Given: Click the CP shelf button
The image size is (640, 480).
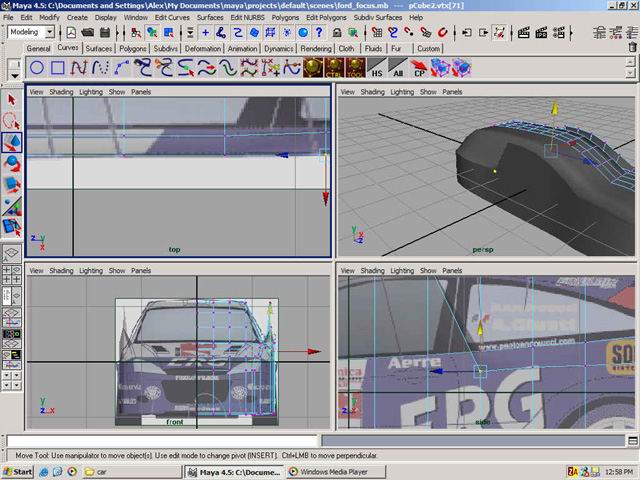Looking at the screenshot, I should click(420, 68).
